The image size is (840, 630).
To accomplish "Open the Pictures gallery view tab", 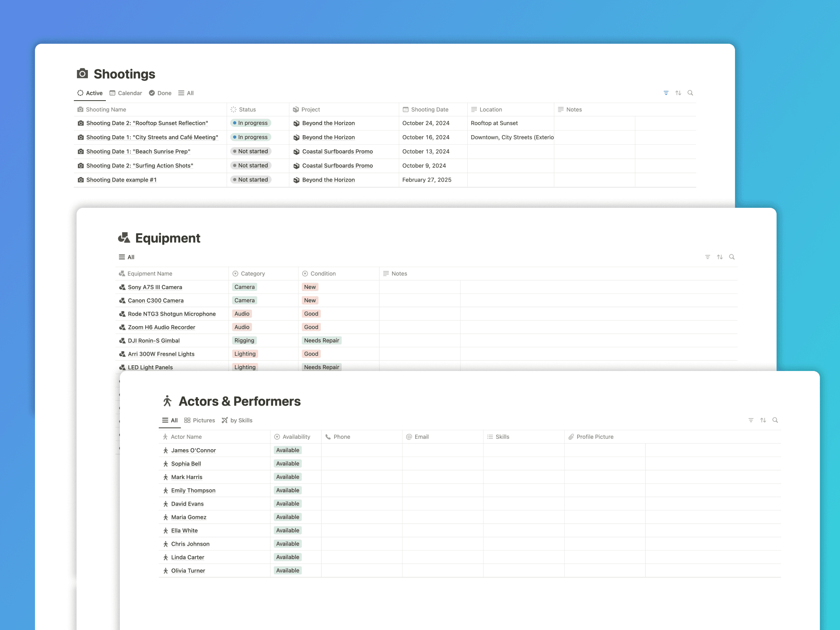I will pos(199,420).
